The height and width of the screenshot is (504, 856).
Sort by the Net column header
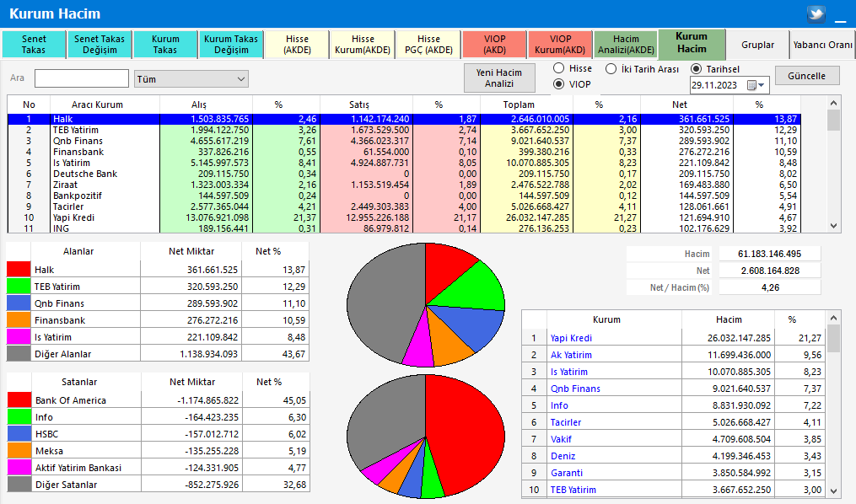[x=686, y=105]
